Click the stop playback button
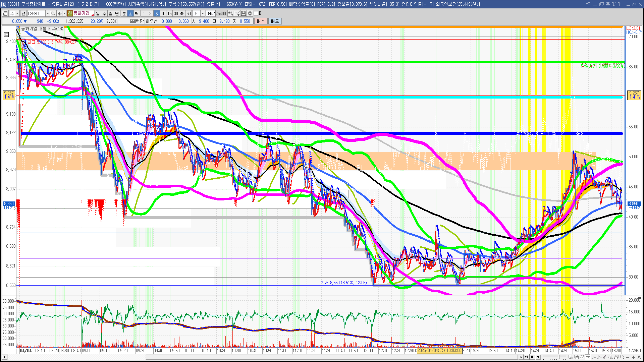The image size is (644, 362). tap(532, 357)
